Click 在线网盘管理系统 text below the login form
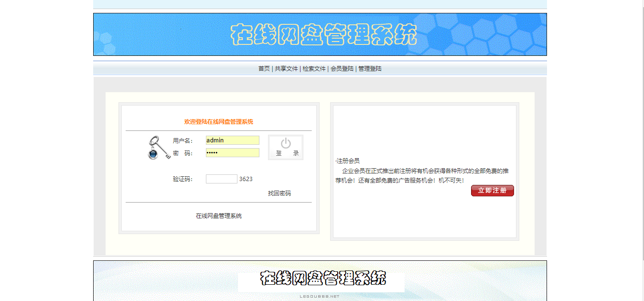Image resolution: width=644 pixels, height=301 pixels. click(x=218, y=215)
